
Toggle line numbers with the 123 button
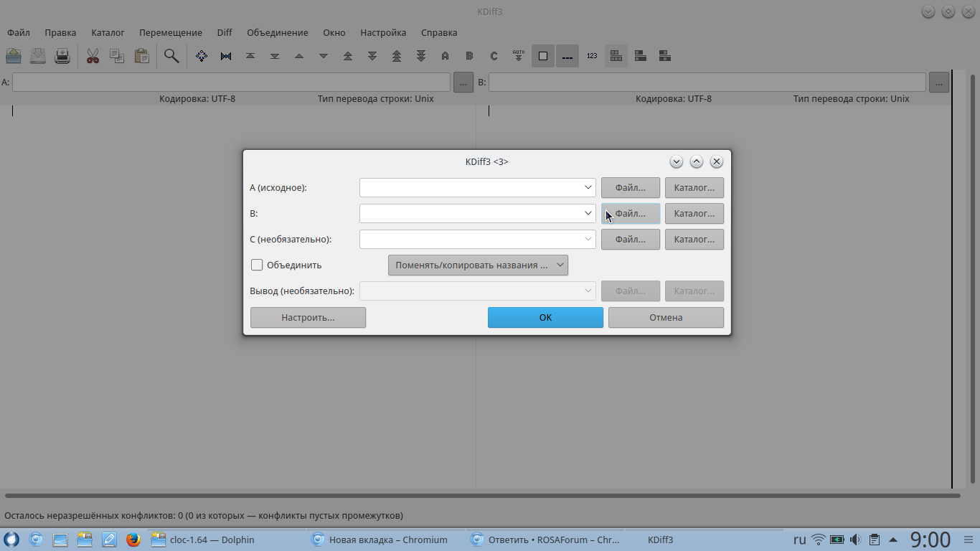pos(592,56)
